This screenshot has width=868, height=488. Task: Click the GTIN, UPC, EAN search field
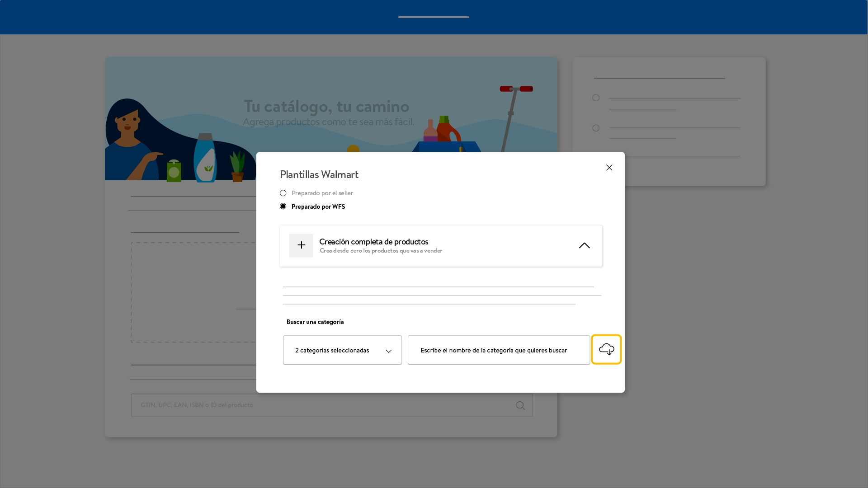coord(332,405)
